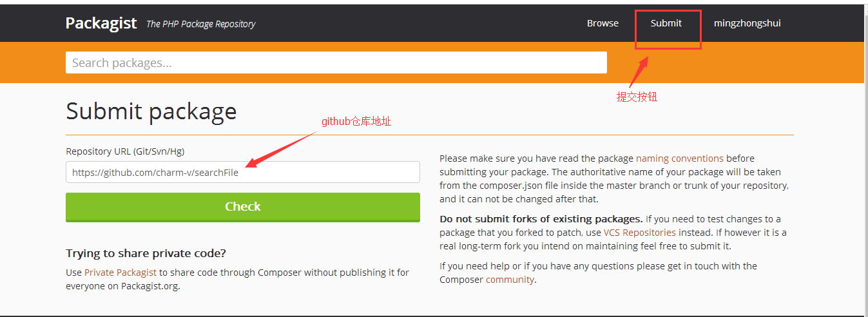Open the VCS Repositories link

pyautogui.click(x=639, y=233)
